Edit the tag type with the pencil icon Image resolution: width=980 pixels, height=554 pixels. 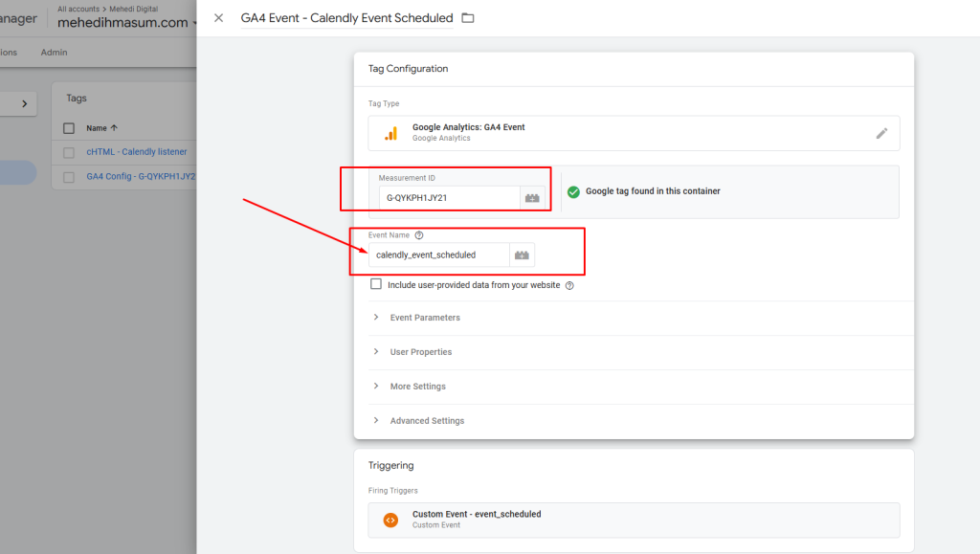(x=881, y=133)
